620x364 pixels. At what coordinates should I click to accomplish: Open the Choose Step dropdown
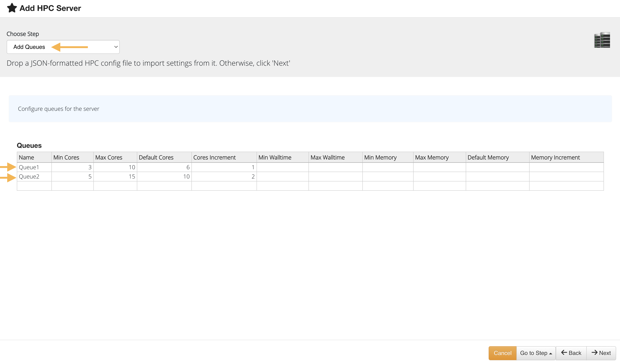(63, 47)
